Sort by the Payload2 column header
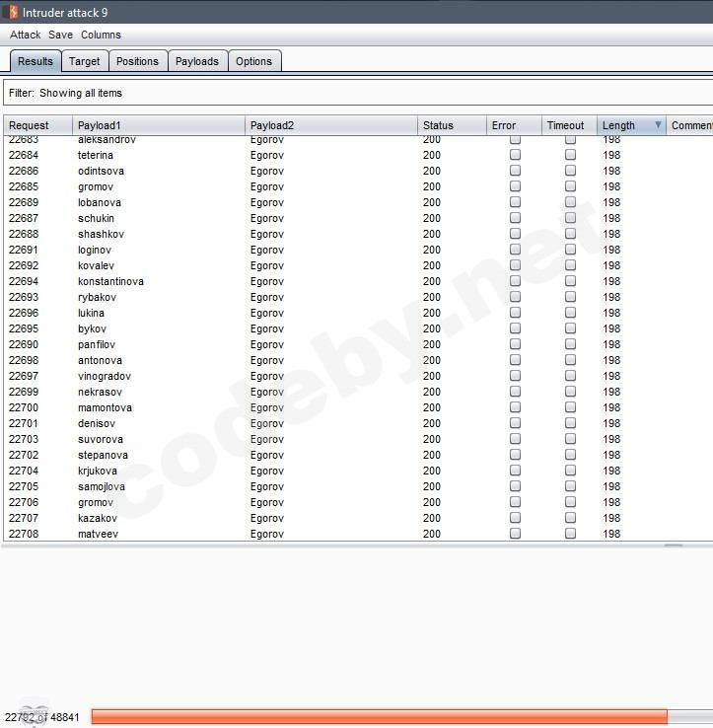This screenshot has height=728, width=713. 331,125
